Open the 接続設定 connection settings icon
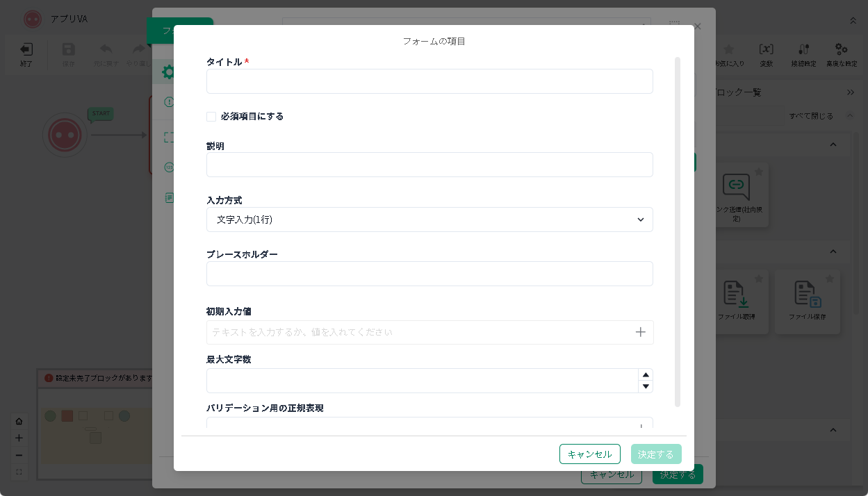 pos(803,50)
